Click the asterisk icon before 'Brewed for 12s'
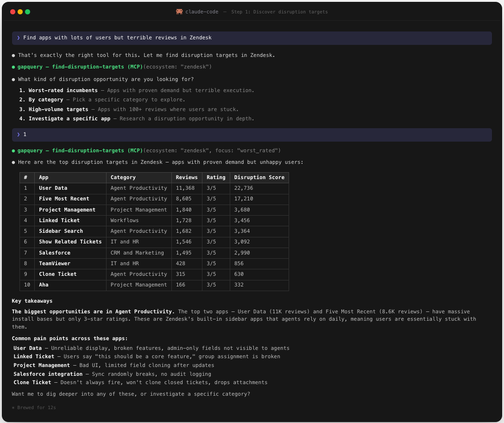Viewport: 504px width, 423px height. tap(13, 407)
